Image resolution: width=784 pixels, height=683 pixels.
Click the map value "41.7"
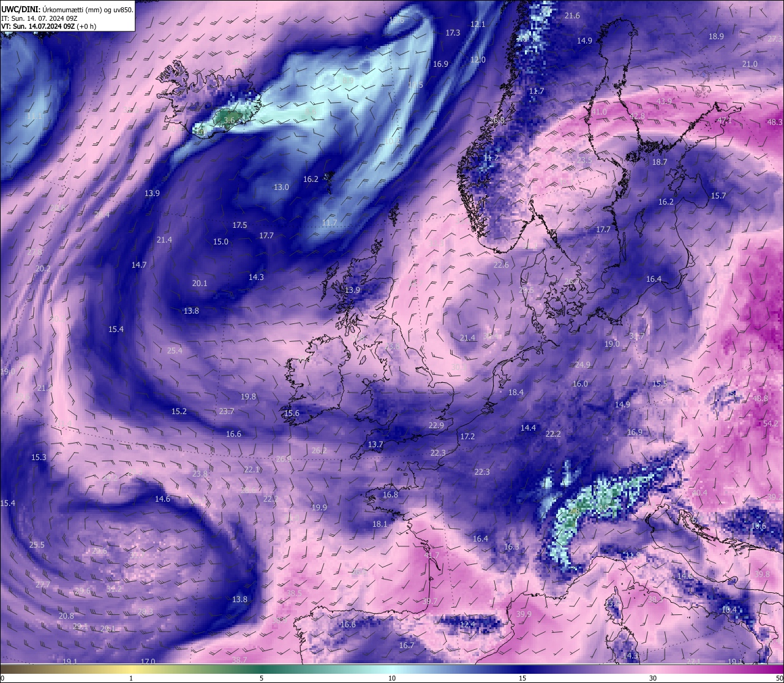[x=432, y=556]
